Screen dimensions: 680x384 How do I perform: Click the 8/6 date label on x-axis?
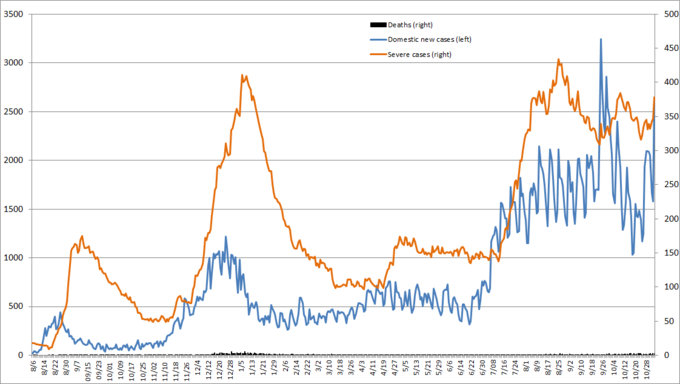(34, 363)
